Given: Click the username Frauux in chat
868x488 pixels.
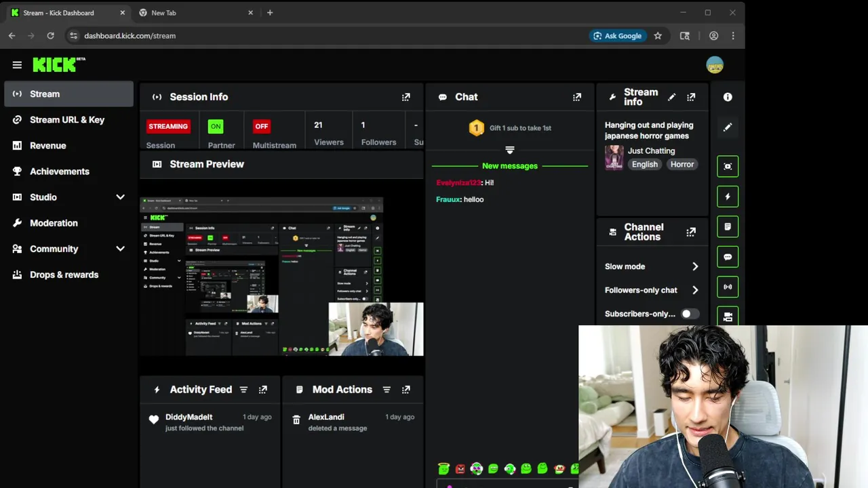Looking at the screenshot, I should [448, 199].
